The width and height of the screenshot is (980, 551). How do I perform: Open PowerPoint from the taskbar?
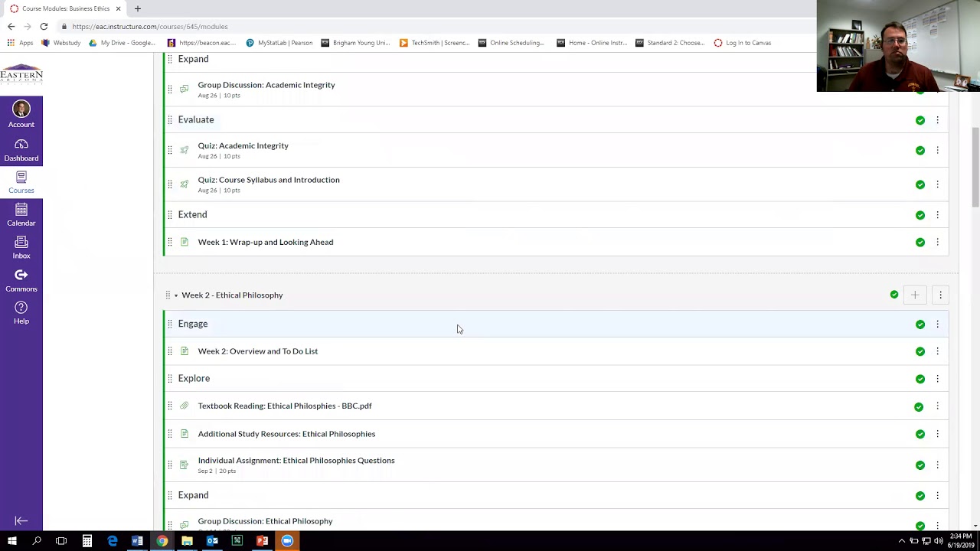tap(262, 541)
